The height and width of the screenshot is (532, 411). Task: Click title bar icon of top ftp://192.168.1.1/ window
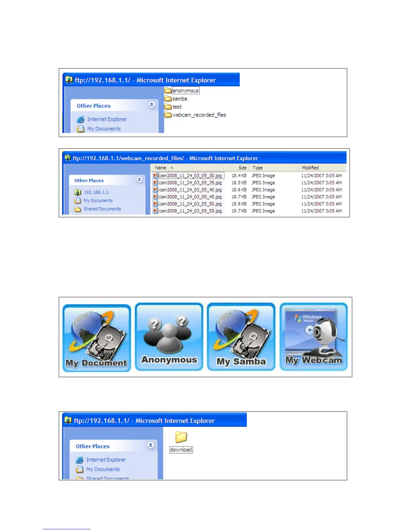(69, 80)
